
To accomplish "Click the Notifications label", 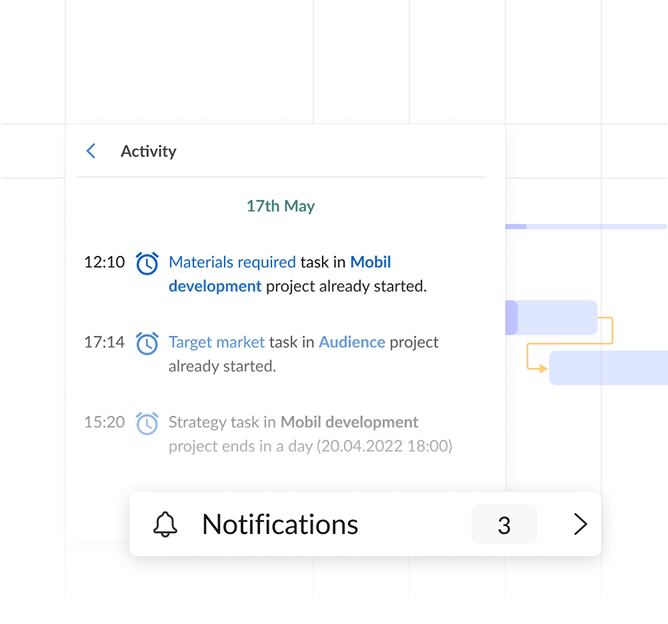I will tap(280, 525).
